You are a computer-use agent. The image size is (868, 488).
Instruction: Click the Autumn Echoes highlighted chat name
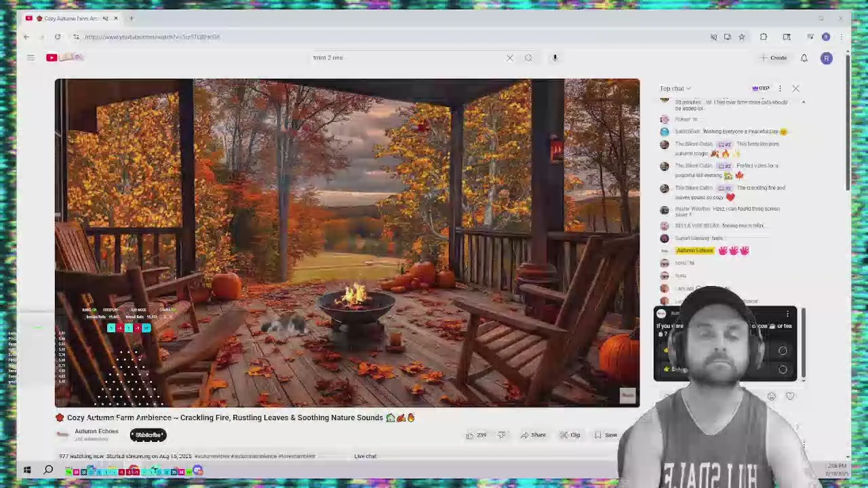point(694,250)
